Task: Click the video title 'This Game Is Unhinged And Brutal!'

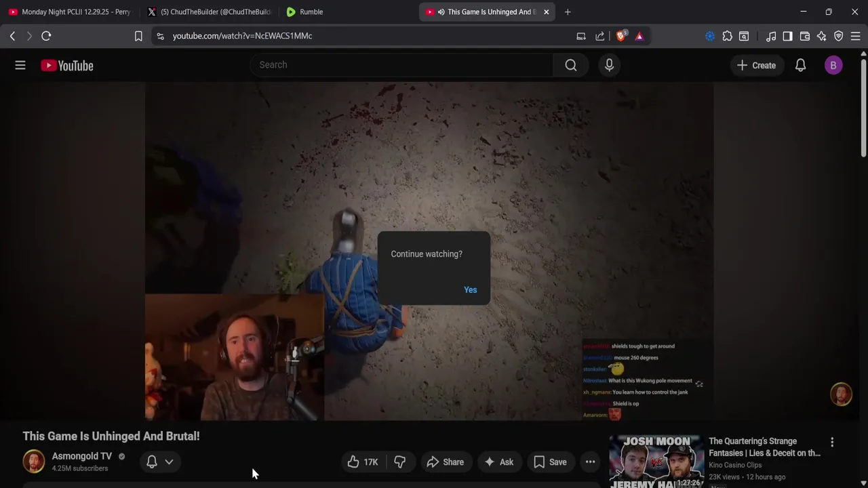Action: pyautogui.click(x=111, y=436)
